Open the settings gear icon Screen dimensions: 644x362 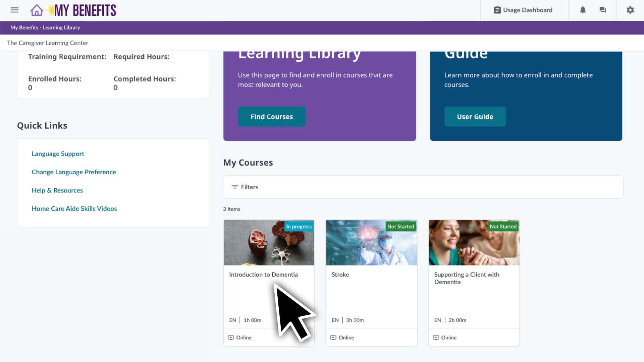(x=630, y=10)
